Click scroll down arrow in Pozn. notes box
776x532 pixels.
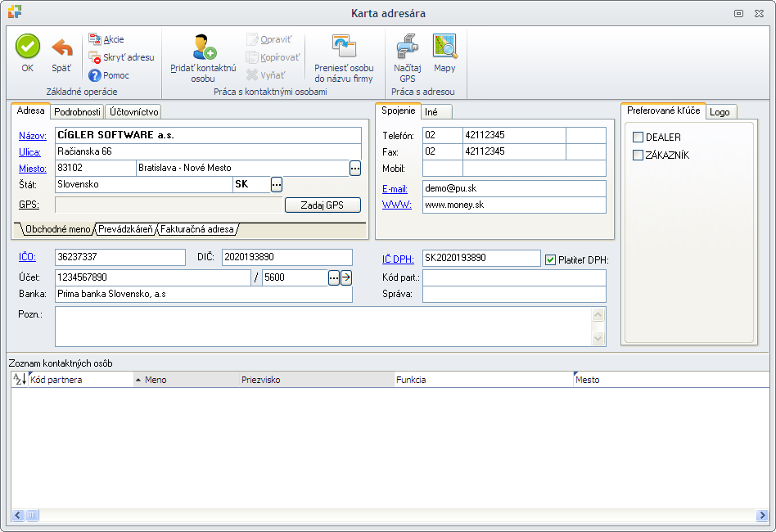pyautogui.click(x=598, y=339)
